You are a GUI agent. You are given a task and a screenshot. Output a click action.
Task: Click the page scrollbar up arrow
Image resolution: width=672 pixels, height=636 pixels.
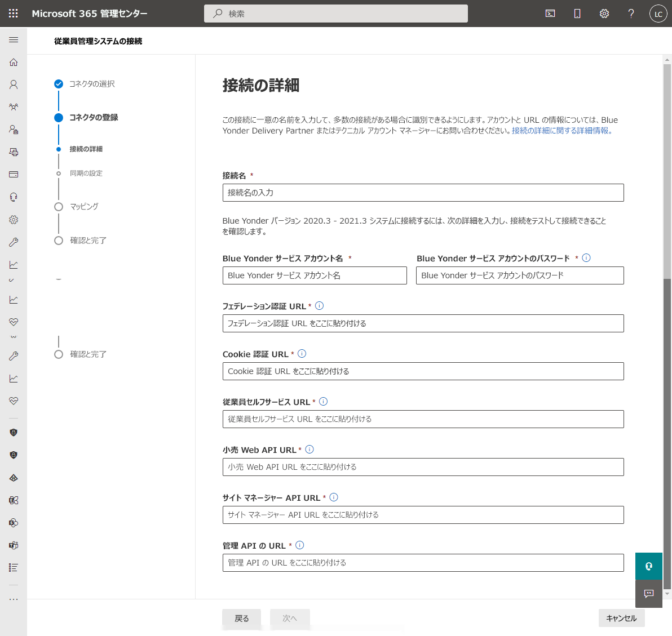point(667,60)
